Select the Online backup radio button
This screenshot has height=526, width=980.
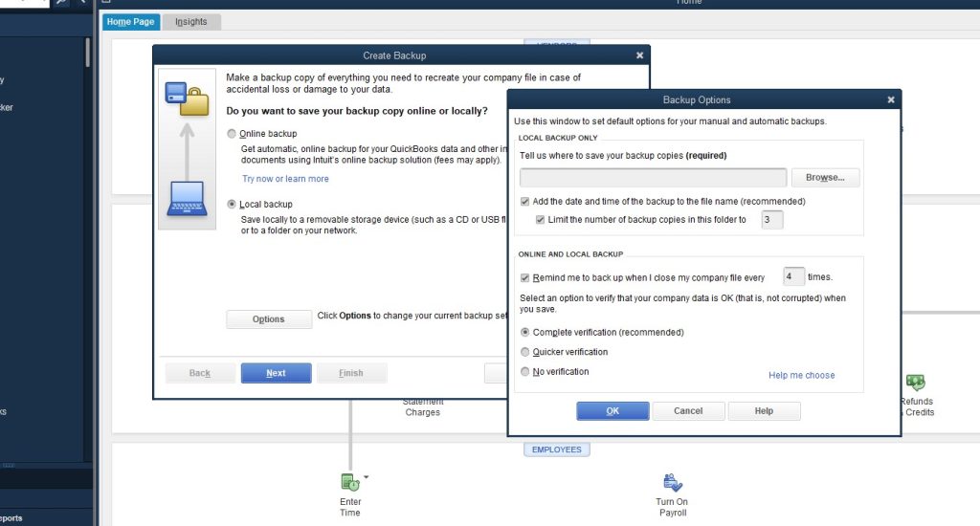click(x=232, y=134)
